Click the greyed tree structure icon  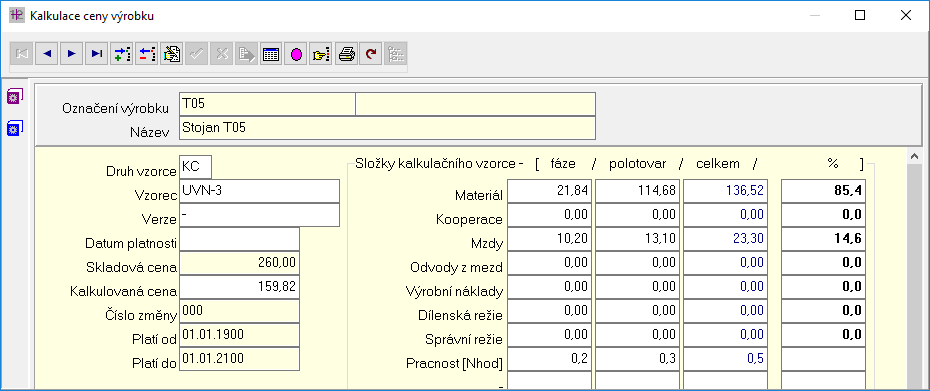coord(396,55)
